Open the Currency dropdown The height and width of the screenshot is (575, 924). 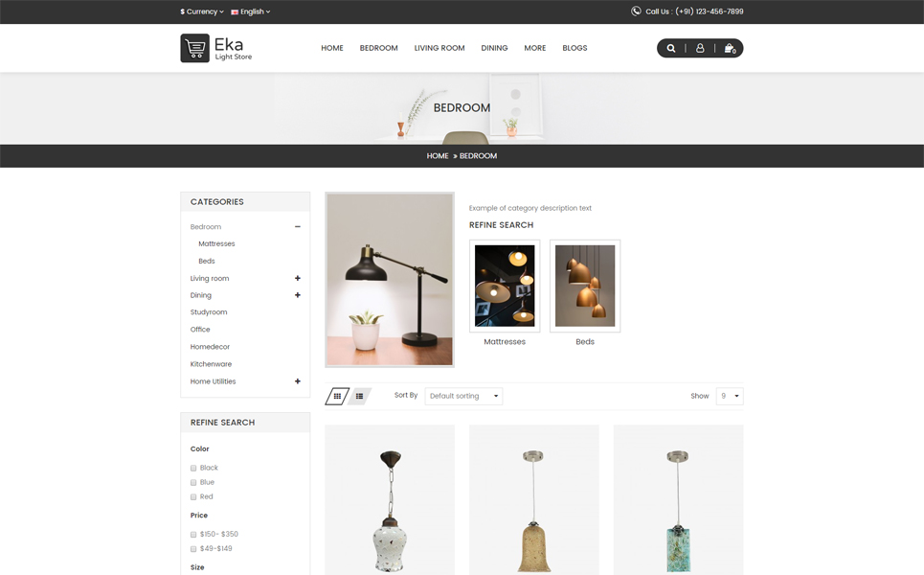tap(202, 11)
